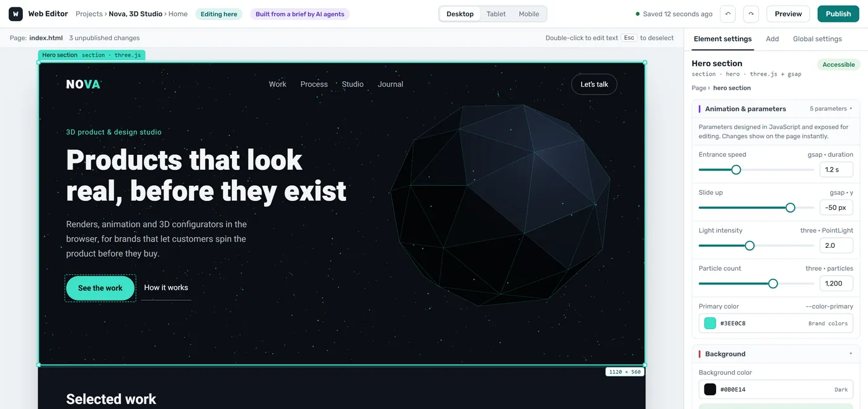868x409 pixels.
Task: Click the Renders, animation paragraph text
Action: coord(157,239)
